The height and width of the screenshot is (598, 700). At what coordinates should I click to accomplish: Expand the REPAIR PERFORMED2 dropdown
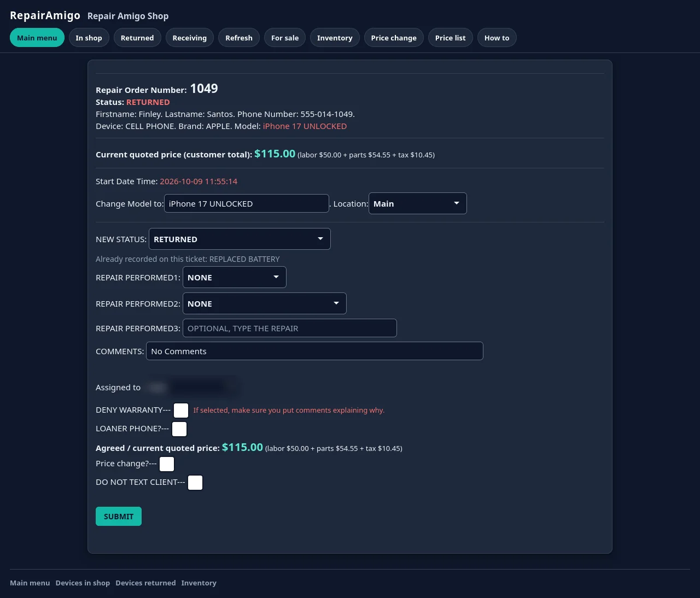[x=264, y=303]
